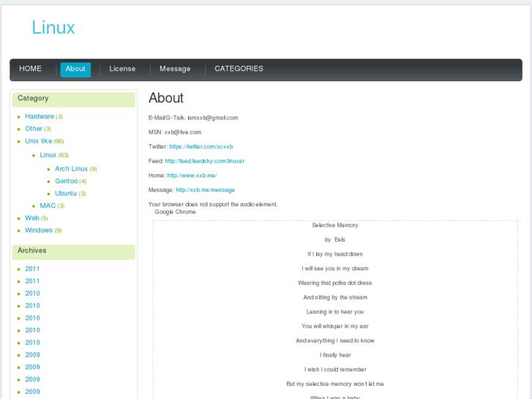Open the Unix like category

pyautogui.click(x=38, y=141)
